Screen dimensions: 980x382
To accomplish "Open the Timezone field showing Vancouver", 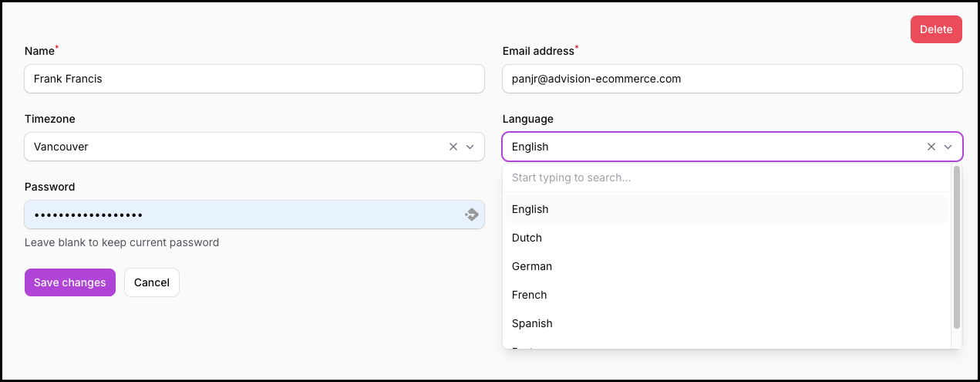I will coord(231,147).
